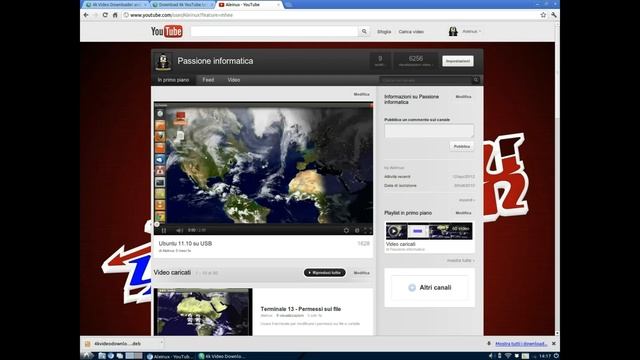The height and width of the screenshot is (360, 640).
Task: Click Modifica next to channel information
Action: [x=463, y=97]
